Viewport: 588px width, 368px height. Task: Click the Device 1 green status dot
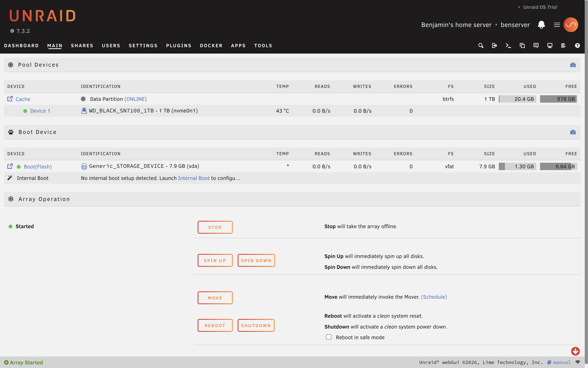click(25, 111)
